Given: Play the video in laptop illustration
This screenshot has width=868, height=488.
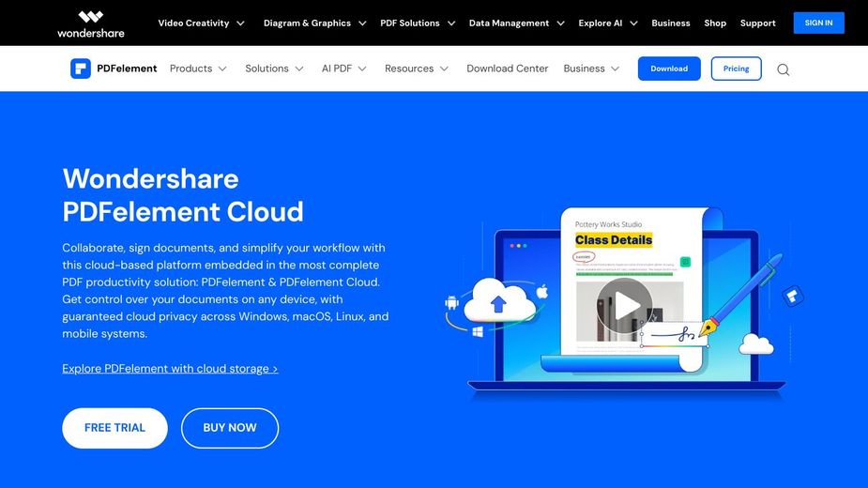Looking at the screenshot, I should click(x=624, y=305).
